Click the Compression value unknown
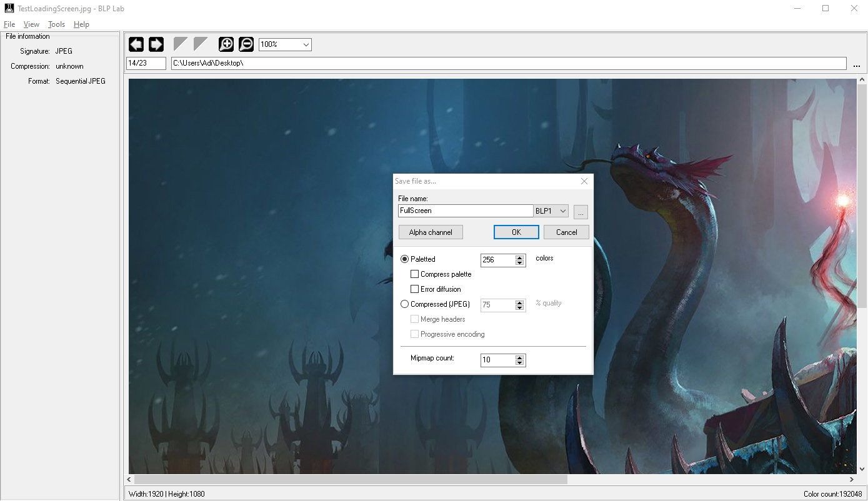Screen dimensions: 868x501 click(69, 66)
